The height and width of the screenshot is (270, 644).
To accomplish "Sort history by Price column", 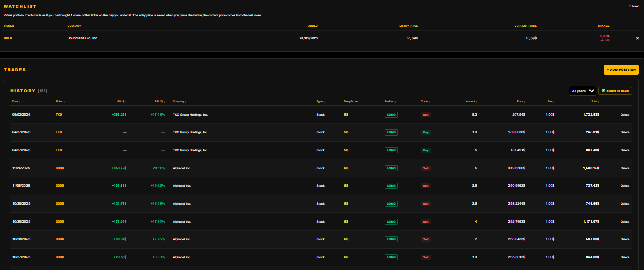I will tap(520, 101).
